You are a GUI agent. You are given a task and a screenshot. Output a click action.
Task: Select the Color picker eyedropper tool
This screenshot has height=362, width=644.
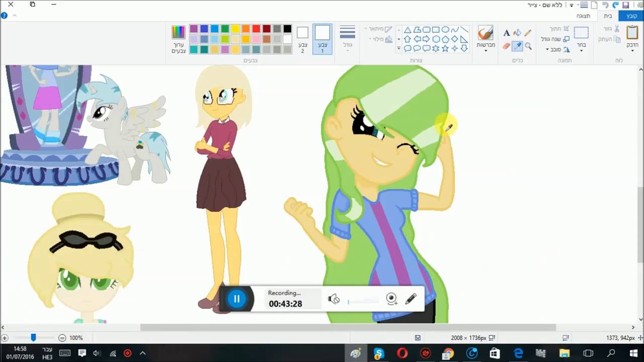coord(517,46)
